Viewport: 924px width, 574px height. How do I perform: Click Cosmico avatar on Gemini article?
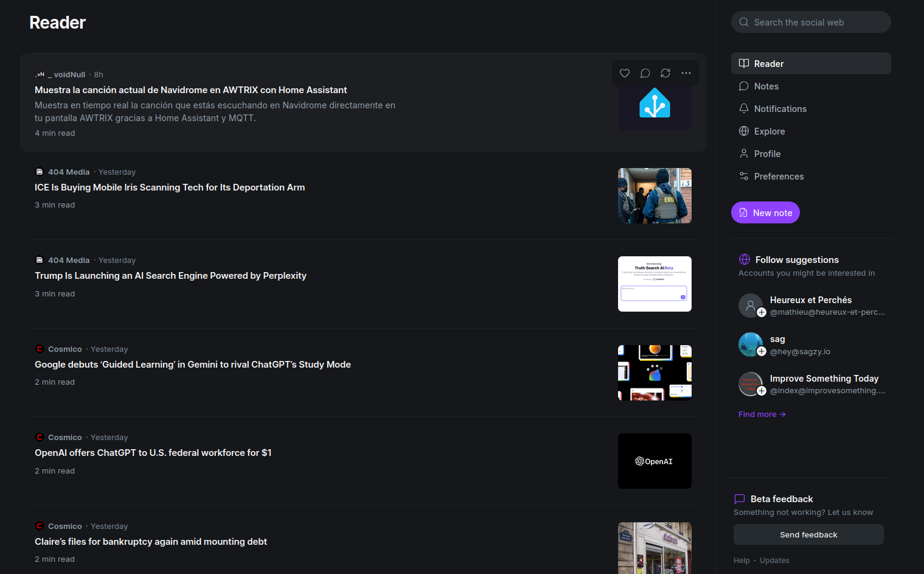pos(40,349)
